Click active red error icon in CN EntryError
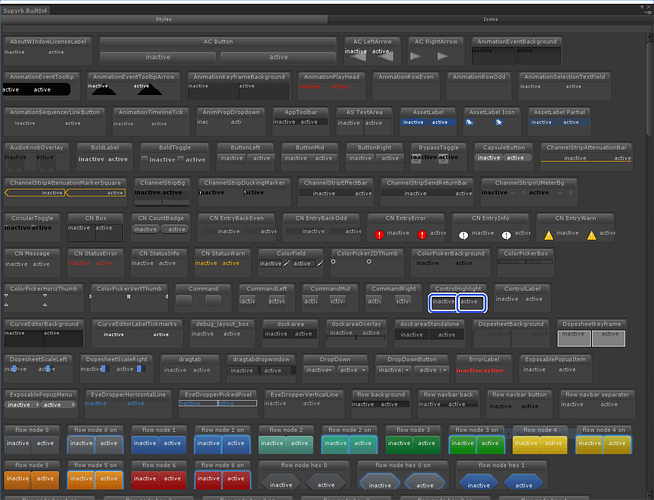 coord(422,235)
